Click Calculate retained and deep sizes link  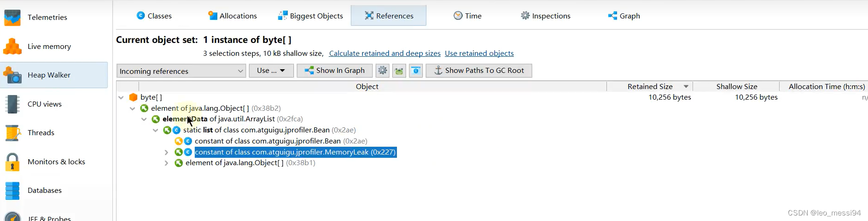tap(385, 54)
